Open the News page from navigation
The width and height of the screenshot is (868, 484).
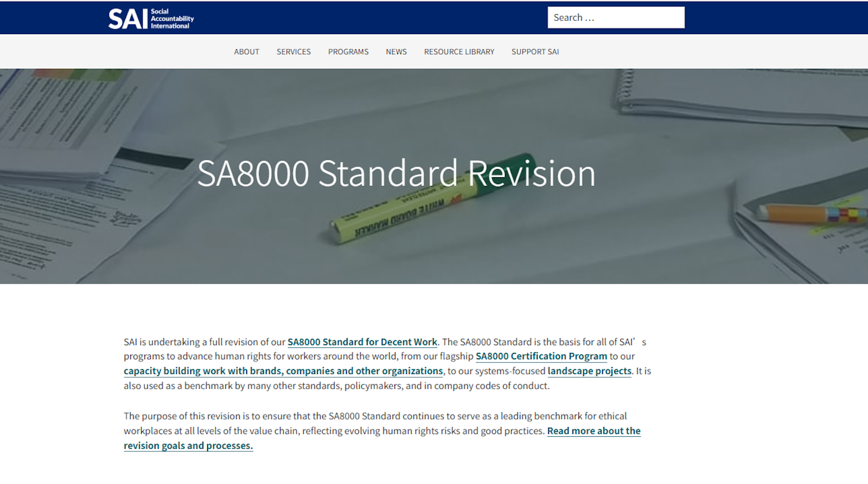click(396, 51)
